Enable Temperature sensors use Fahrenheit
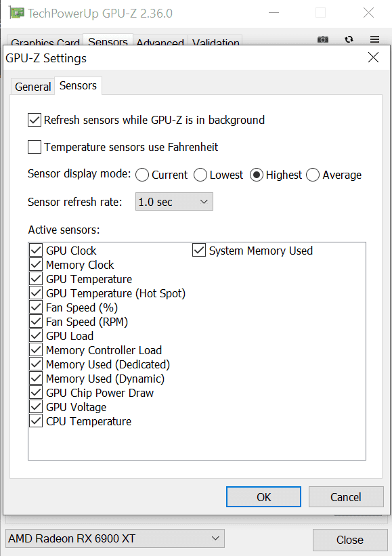Screen dimensions: 392x556 [35, 147]
